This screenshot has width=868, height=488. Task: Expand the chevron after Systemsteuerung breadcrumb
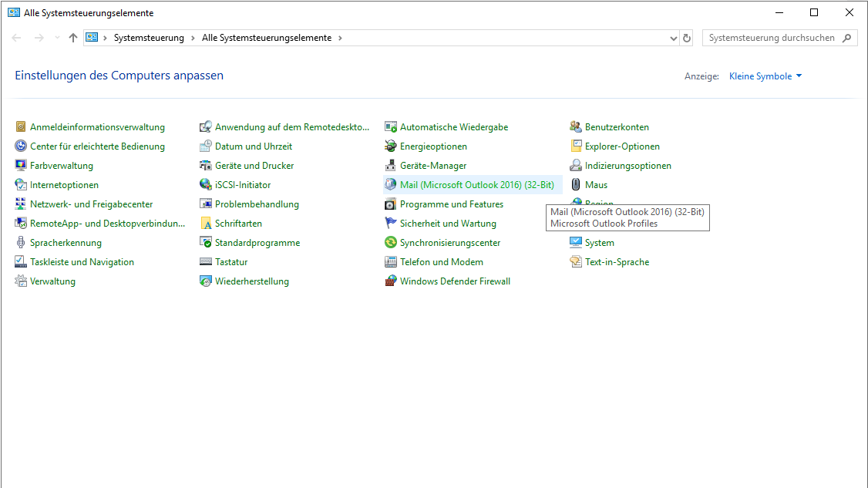click(x=193, y=38)
